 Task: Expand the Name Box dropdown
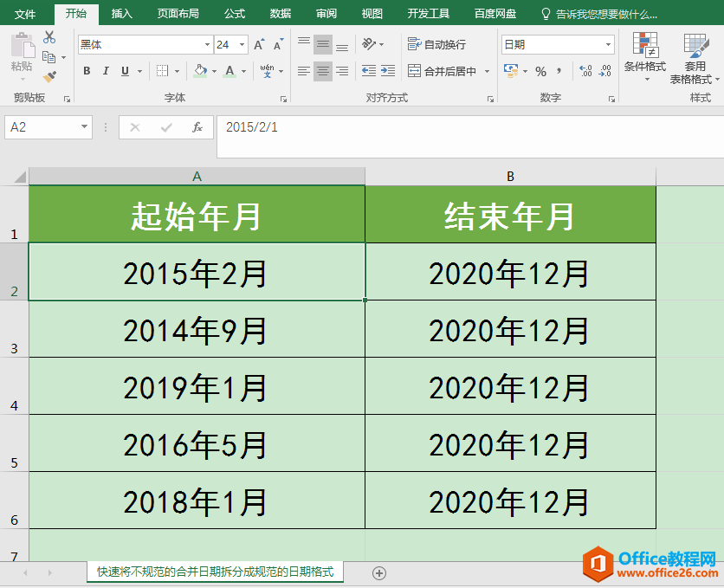(x=84, y=127)
